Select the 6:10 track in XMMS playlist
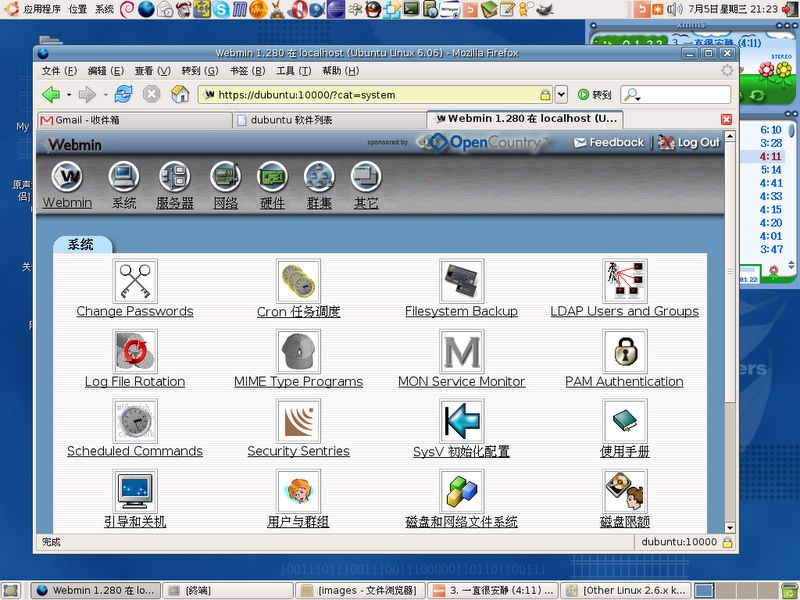 click(770, 130)
